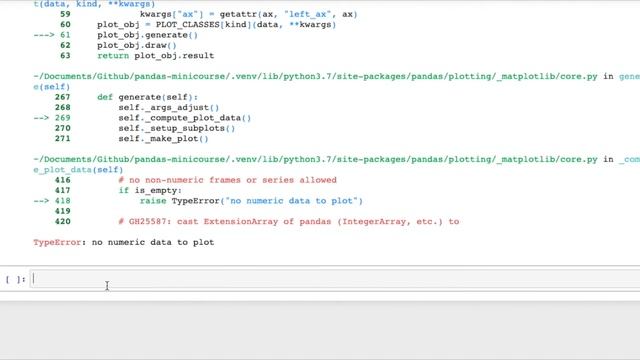This screenshot has height=360, width=640.
Task: Click the final 'TypeError: no numeric data to plot' message
Action: point(124,242)
